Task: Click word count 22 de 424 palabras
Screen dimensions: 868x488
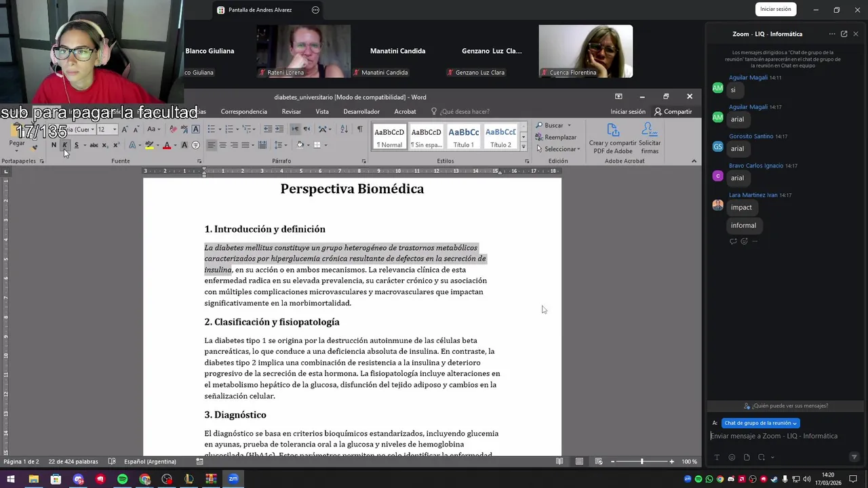Action: [x=73, y=462]
